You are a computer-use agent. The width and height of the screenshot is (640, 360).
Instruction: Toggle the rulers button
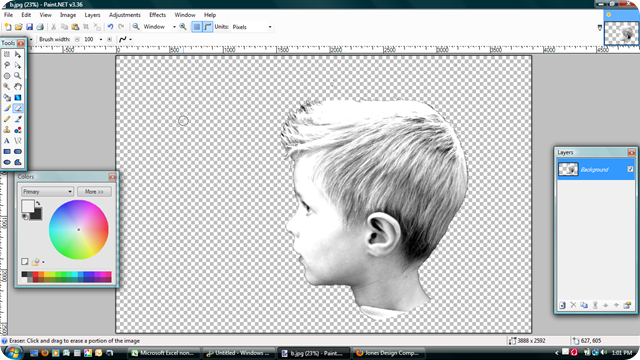pyautogui.click(x=208, y=27)
